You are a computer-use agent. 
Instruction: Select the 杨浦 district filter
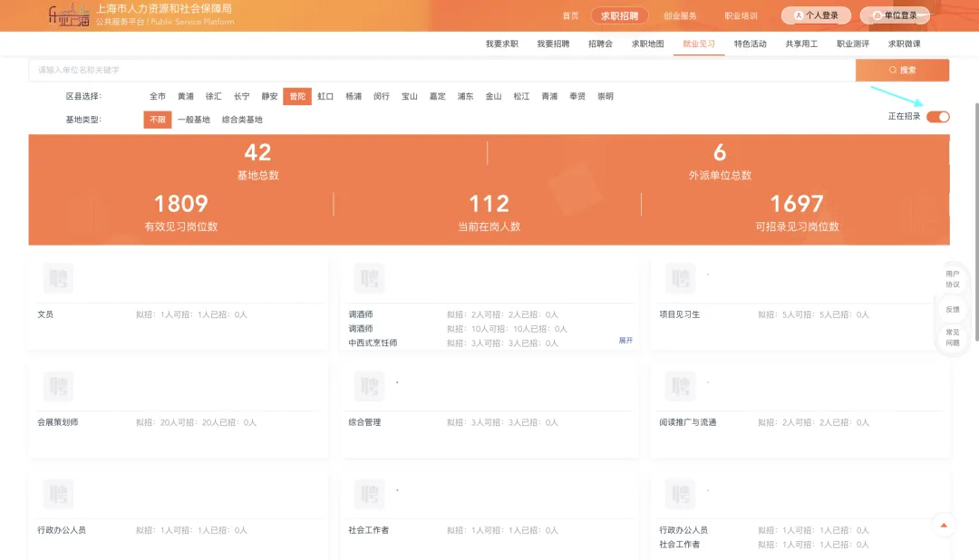click(x=354, y=96)
